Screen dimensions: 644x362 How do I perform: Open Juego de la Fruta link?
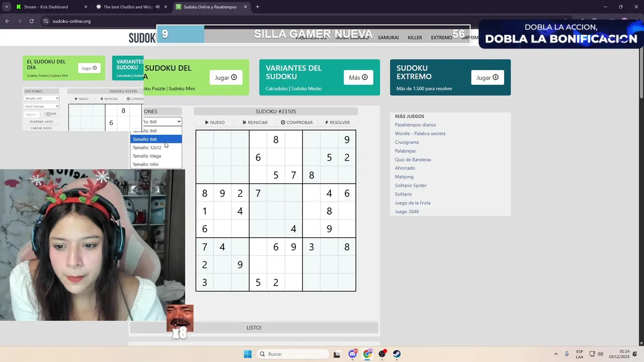pos(413,203)
